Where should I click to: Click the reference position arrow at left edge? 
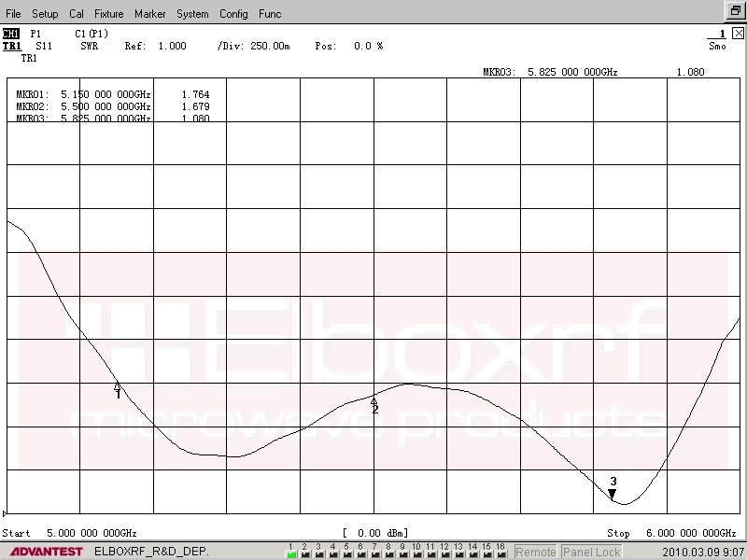(x=5, y=513)
